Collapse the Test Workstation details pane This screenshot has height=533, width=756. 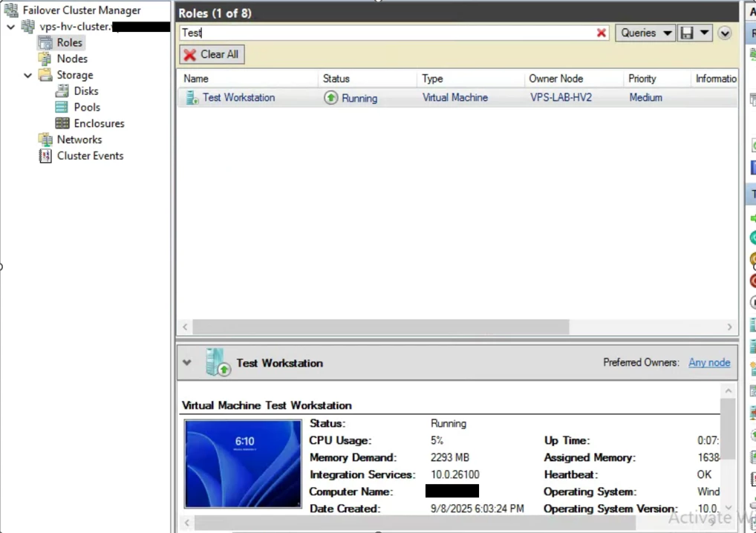(x=187, y=362)
